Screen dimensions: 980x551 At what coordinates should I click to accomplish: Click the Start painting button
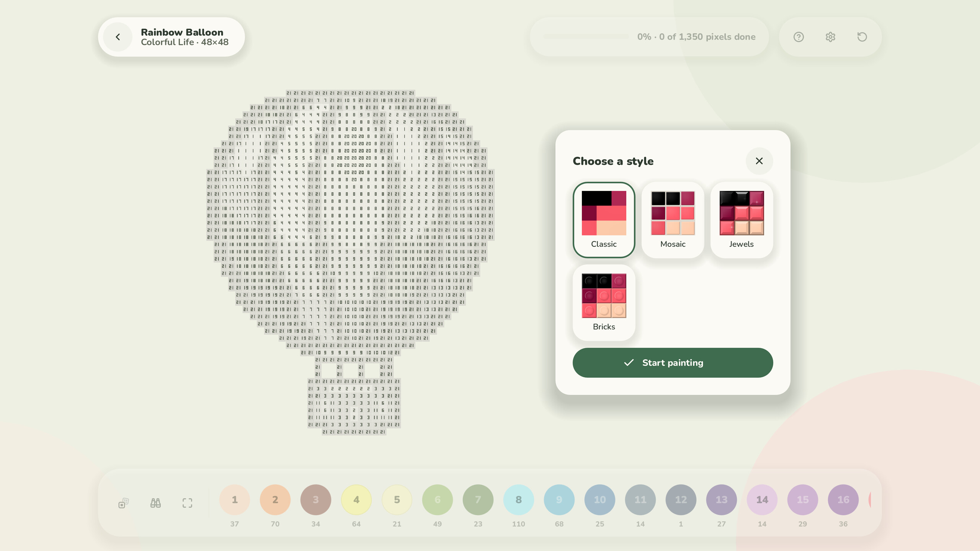(x=673, y=363)
